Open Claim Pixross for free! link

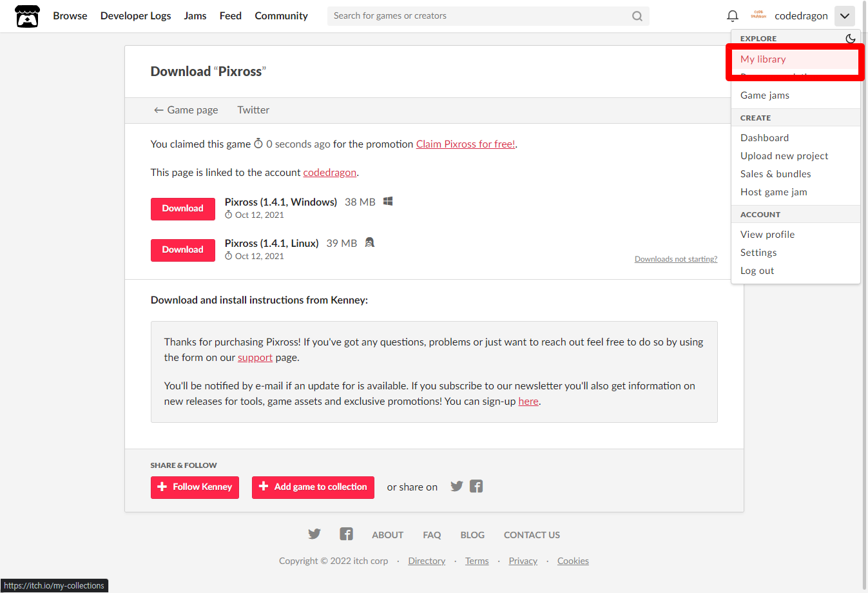coord(466,144)
